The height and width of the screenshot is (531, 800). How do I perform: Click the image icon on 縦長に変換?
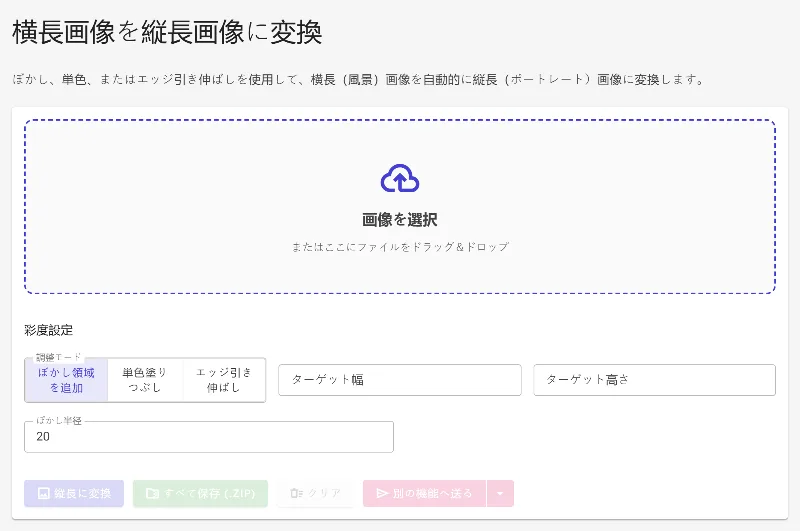pyautogui.click(x=44, y=493)
